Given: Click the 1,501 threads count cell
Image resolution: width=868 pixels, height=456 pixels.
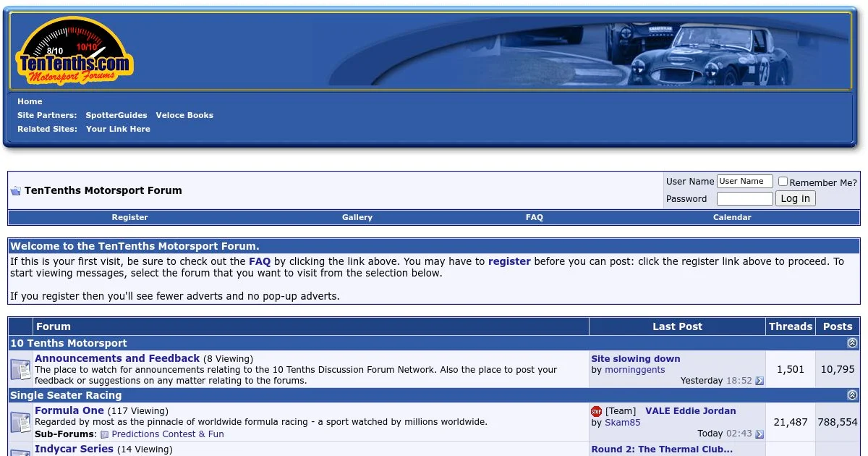Looking at the screenshot, I should pyautogui.click(x=791, y=369).
